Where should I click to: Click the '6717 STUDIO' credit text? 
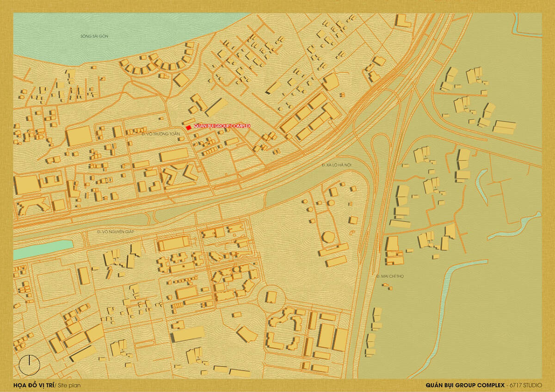point(525,385)
